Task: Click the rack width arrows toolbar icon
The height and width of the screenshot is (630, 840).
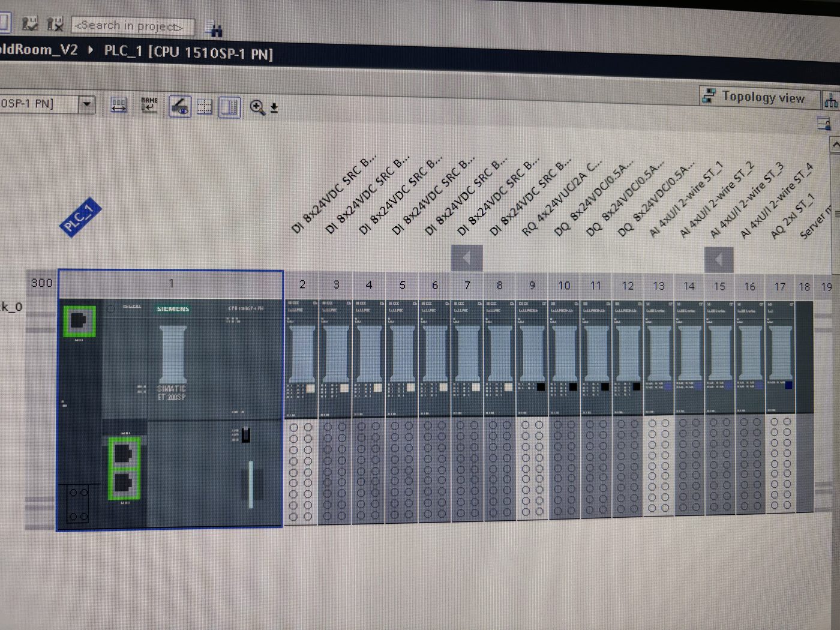Action: 119,106
